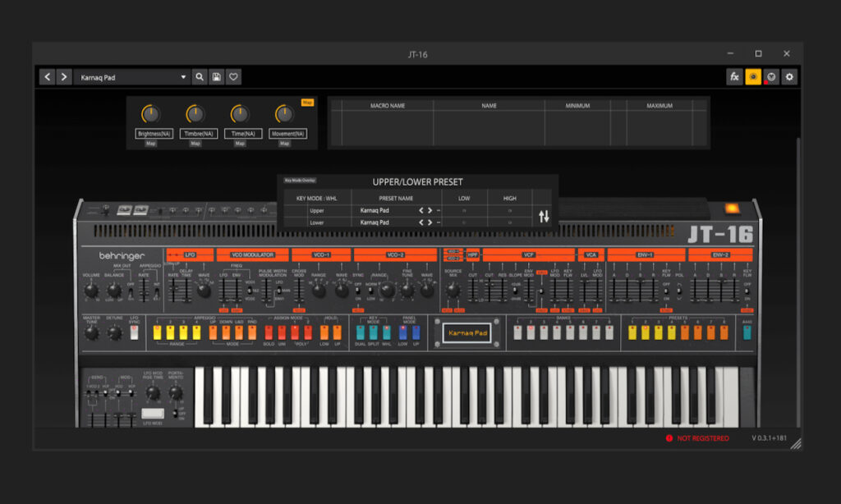Select previous preset for Lower row

pyautogui.click(x=421, y=222)
